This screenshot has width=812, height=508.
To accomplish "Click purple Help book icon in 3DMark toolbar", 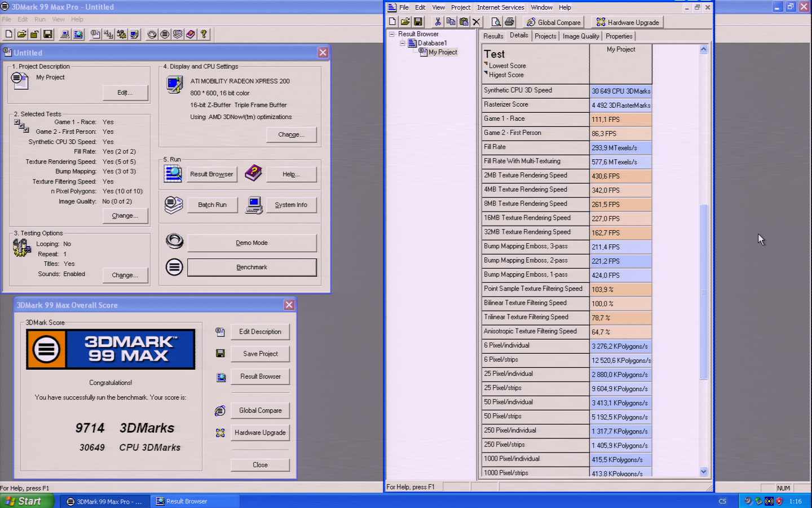I will pos(191,34).
